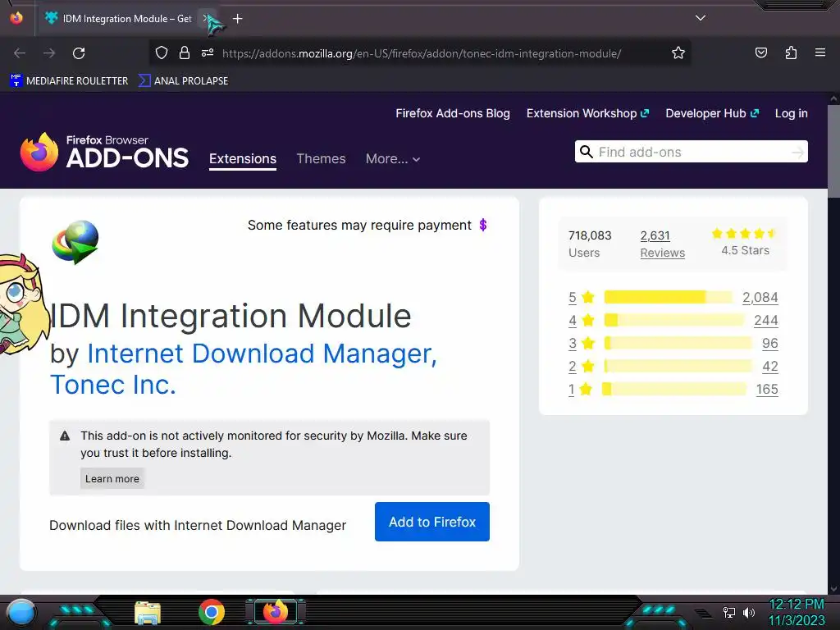Image resolution: width=840 pixels, height=630 pixels.
Task: Open the Windows Start orb
Action: point(21,613)
